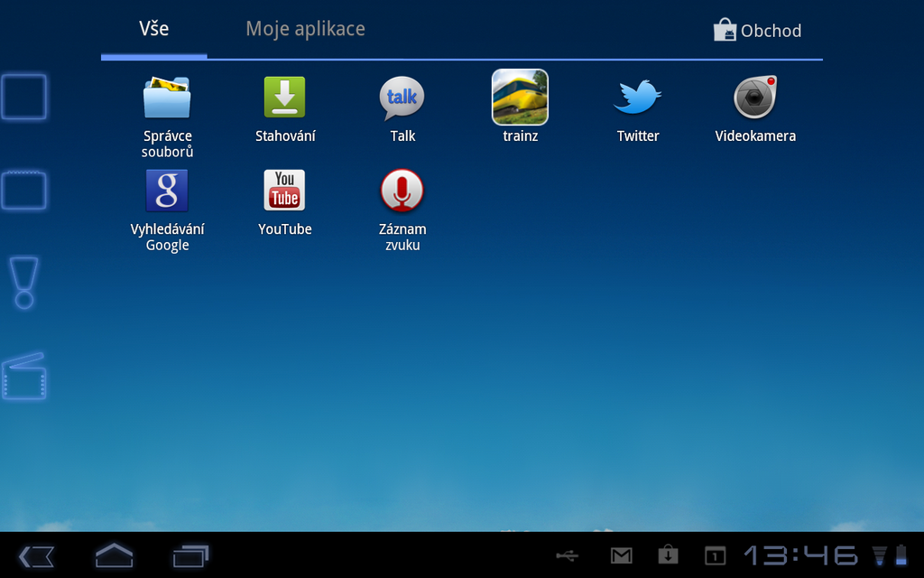
Task: Tap the Back navigation arrow
Action: click(x=35, y=555)
